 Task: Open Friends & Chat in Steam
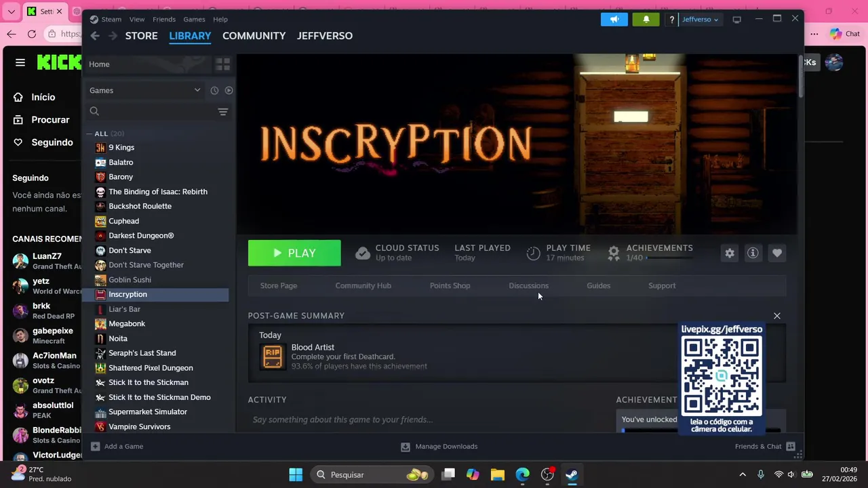[764, 447]
